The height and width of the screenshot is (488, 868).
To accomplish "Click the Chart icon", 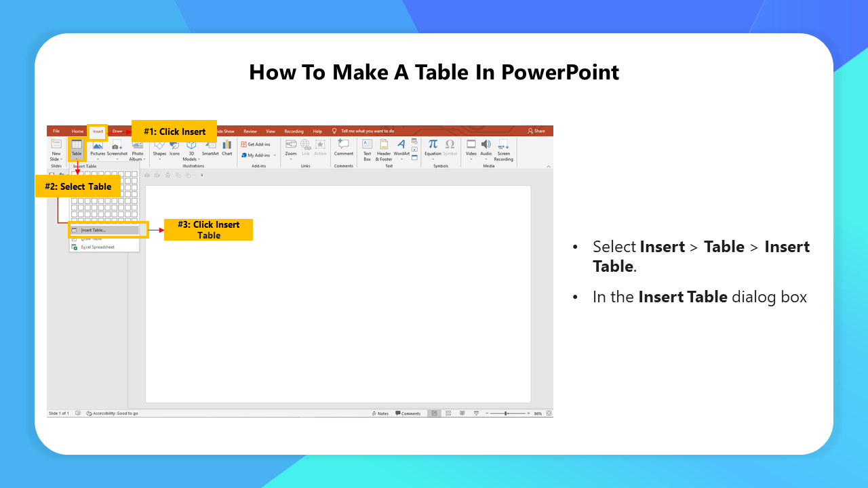I will pos(226,145).
